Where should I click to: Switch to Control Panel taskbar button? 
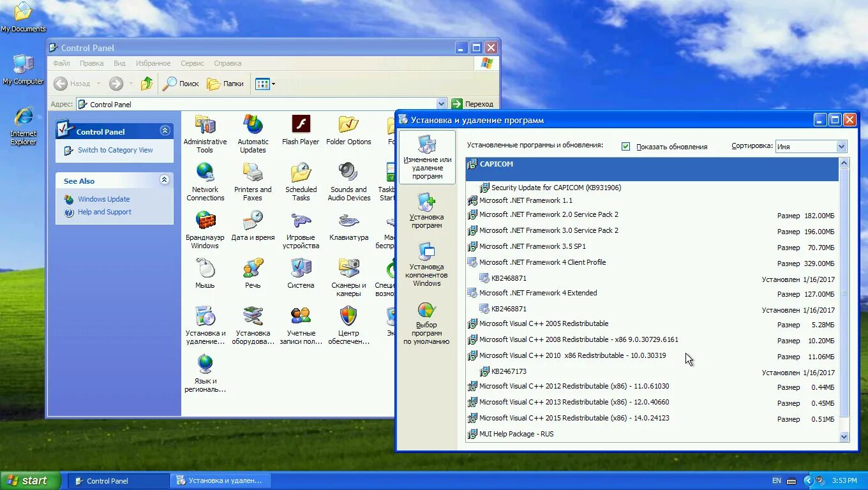118,481
